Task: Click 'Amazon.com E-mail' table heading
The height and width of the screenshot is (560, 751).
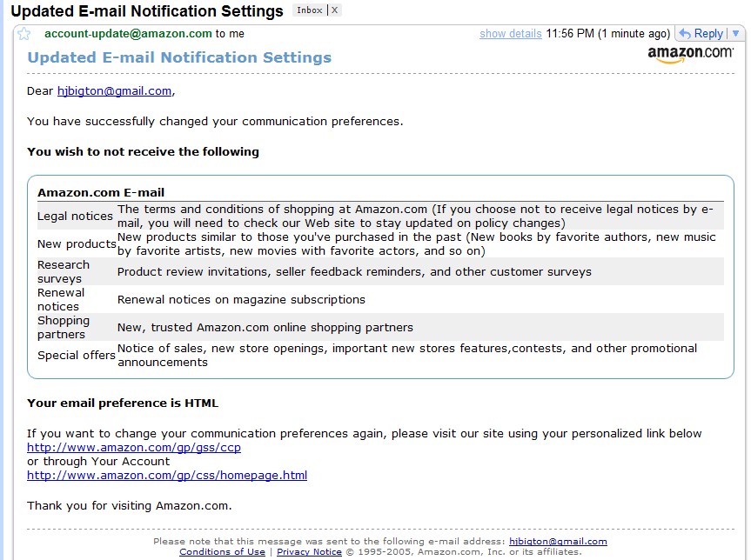Action: 101,192
